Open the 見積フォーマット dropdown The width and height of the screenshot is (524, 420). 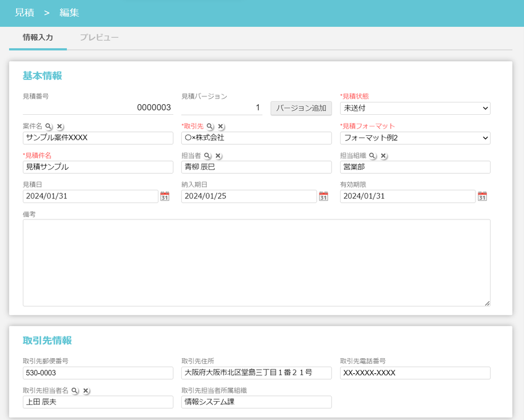(415, 138)
